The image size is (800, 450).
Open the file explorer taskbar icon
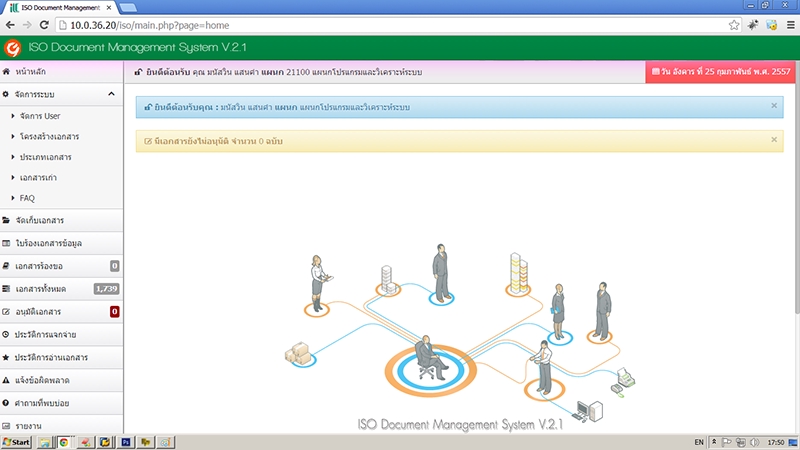(44, 442)
